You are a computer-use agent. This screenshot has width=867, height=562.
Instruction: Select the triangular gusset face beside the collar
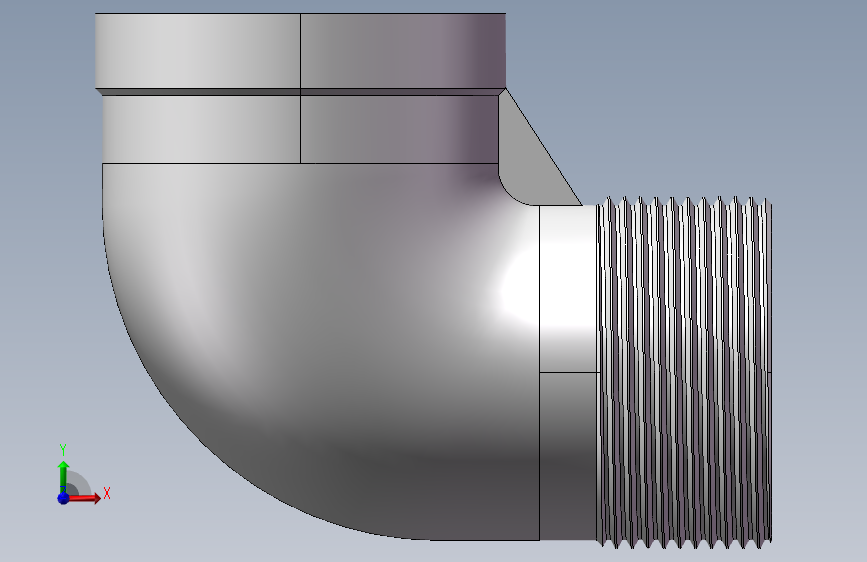(532, 160)
